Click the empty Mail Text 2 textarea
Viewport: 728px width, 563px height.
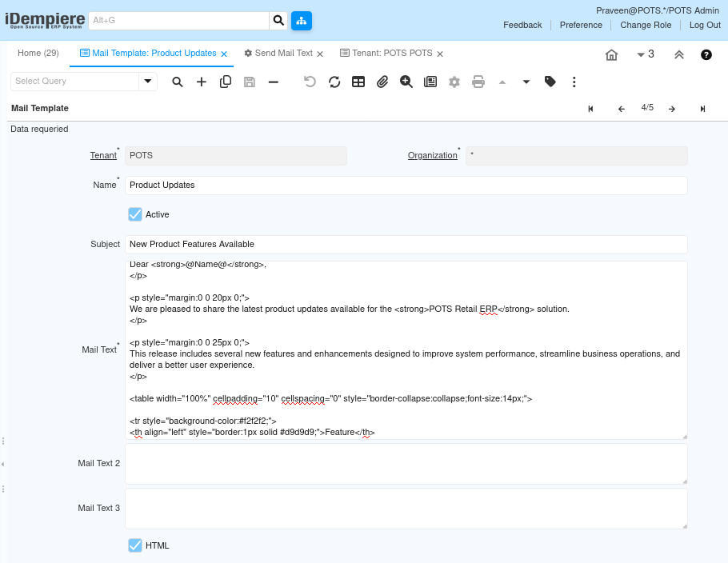(x=406, y=464)
